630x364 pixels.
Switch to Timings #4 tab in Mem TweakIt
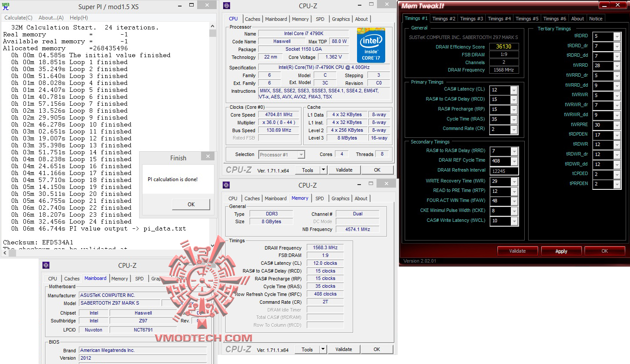coord(499,19)
